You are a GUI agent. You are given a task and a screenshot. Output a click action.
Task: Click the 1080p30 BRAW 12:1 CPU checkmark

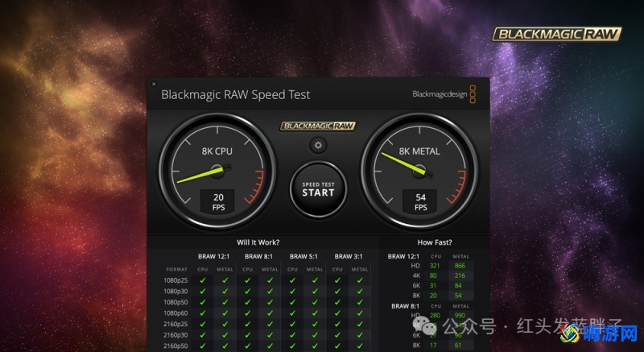(x=203, y=291)
